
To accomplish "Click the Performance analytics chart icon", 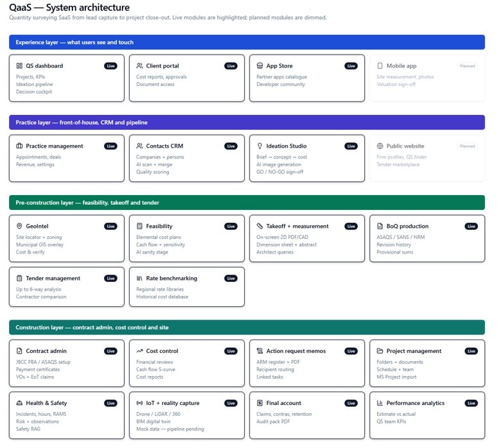I will tap(380, 403).
